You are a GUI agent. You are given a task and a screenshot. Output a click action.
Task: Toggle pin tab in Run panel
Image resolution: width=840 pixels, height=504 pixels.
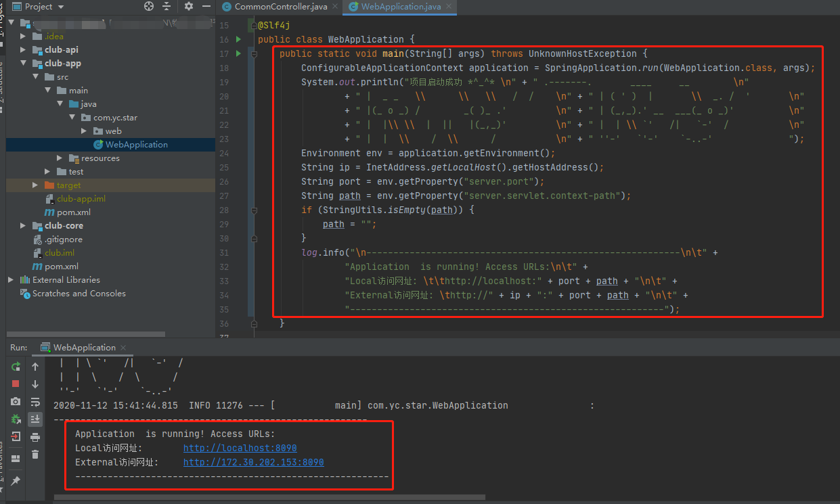click(16, 480)
